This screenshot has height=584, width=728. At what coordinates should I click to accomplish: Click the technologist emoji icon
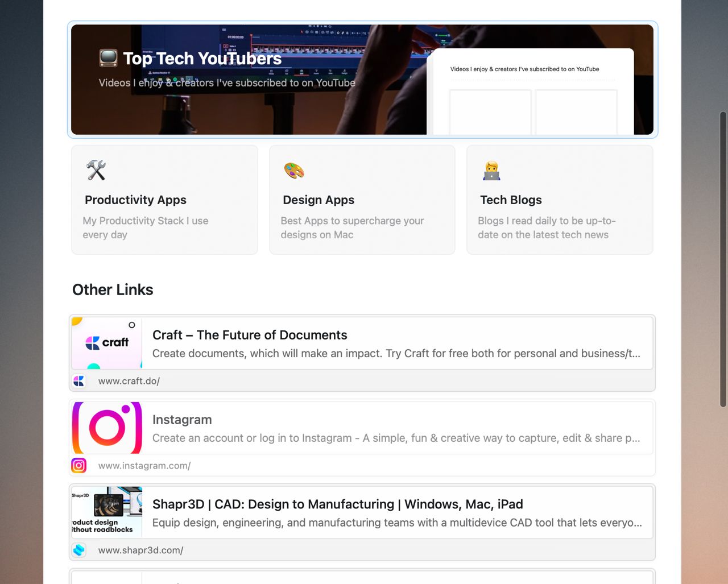(491, 171)
